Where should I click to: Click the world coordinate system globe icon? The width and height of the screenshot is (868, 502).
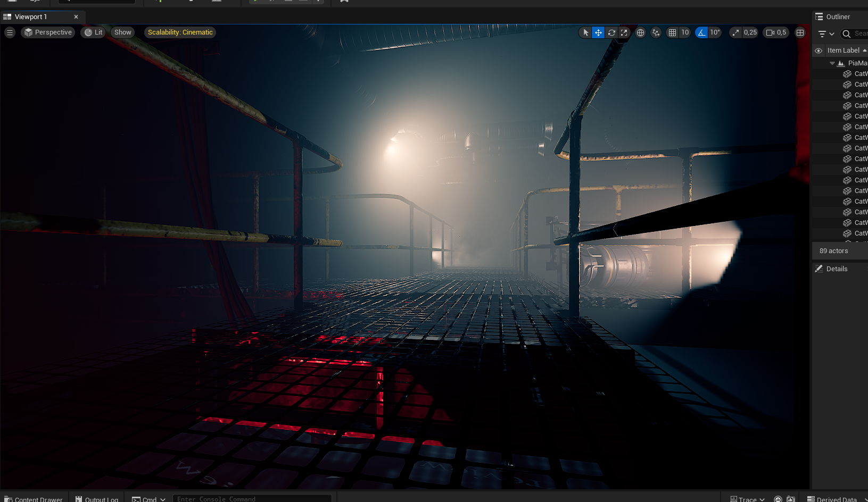(x=641, y=32)
